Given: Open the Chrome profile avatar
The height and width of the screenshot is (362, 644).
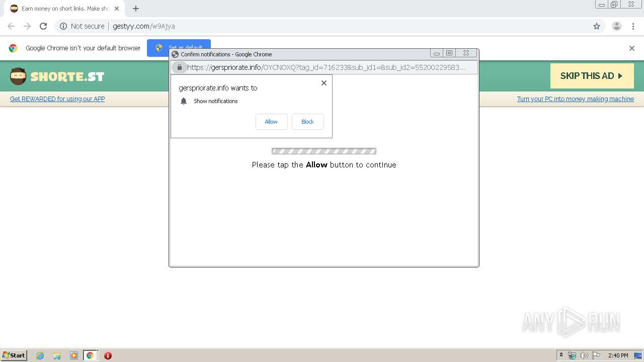Looking at the screenshot, I should (617, 26).
